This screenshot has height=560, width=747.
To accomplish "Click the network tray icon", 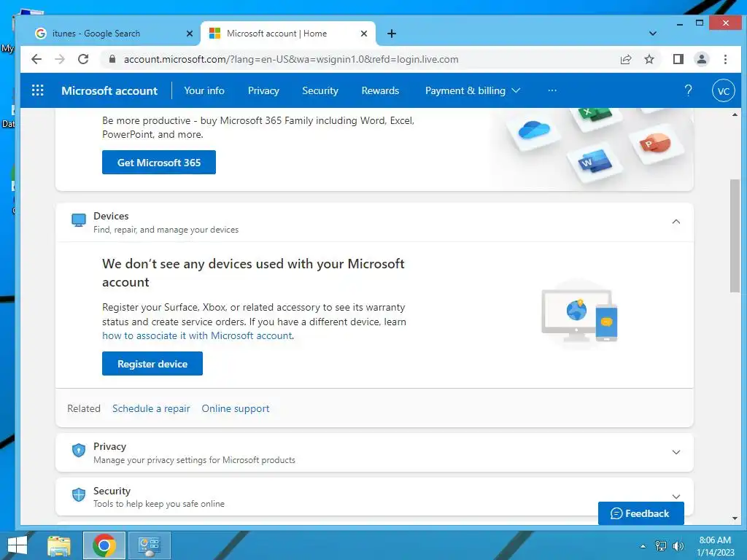I will [x=661, y=546].
